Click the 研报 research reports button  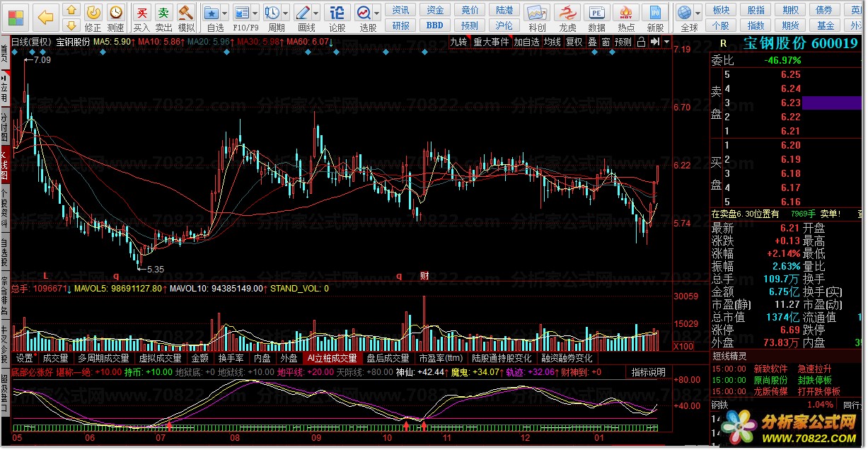(400, 25)
